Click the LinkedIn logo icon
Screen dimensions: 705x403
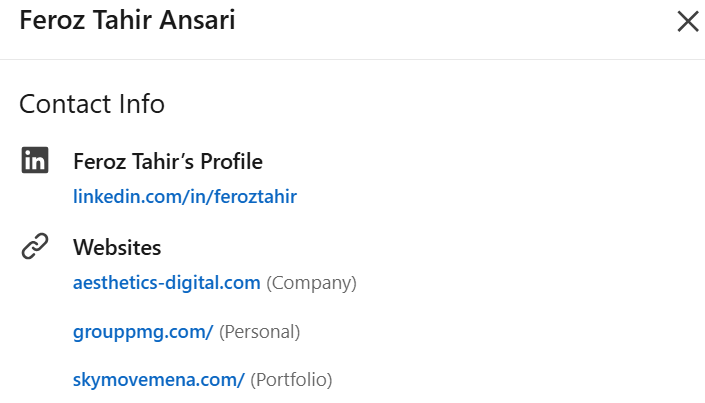(x=35, y=160)
